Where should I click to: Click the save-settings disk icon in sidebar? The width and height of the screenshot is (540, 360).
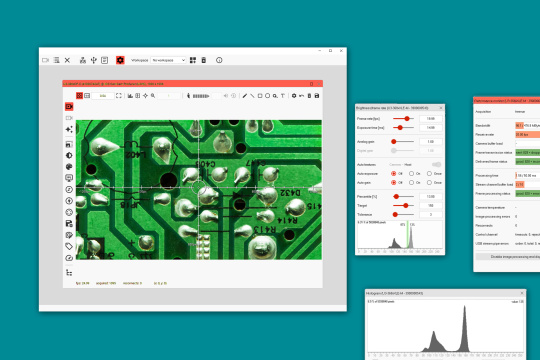pyautogui.click(x=69, y=224)
